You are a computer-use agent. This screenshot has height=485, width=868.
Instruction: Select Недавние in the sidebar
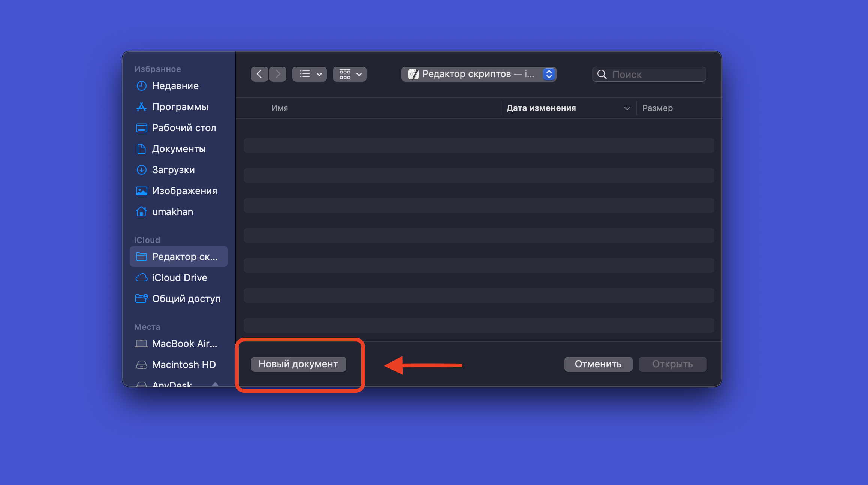(175, 86)
